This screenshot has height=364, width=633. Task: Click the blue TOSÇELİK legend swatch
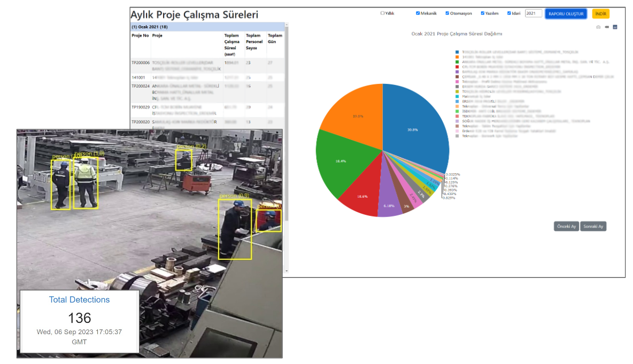[457, 52]
